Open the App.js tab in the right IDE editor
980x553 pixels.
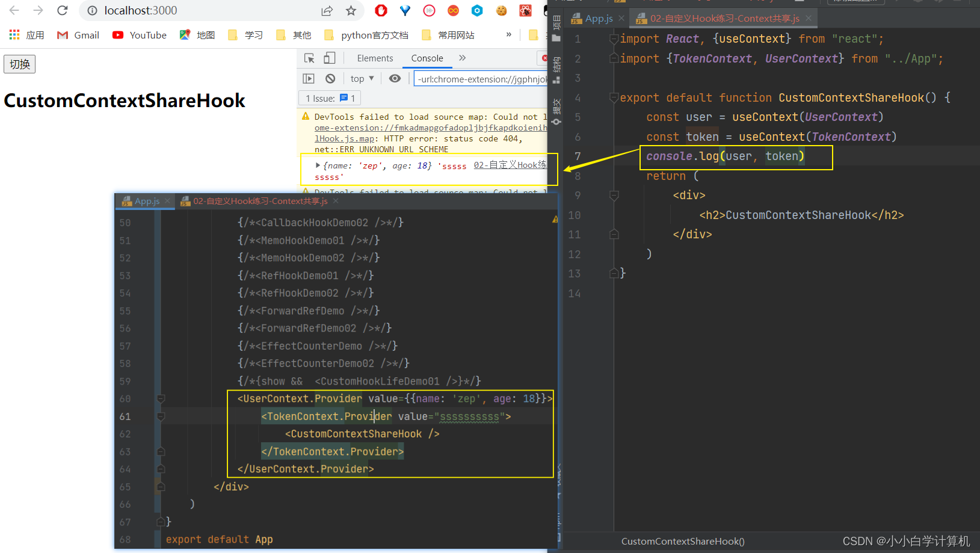599,19
